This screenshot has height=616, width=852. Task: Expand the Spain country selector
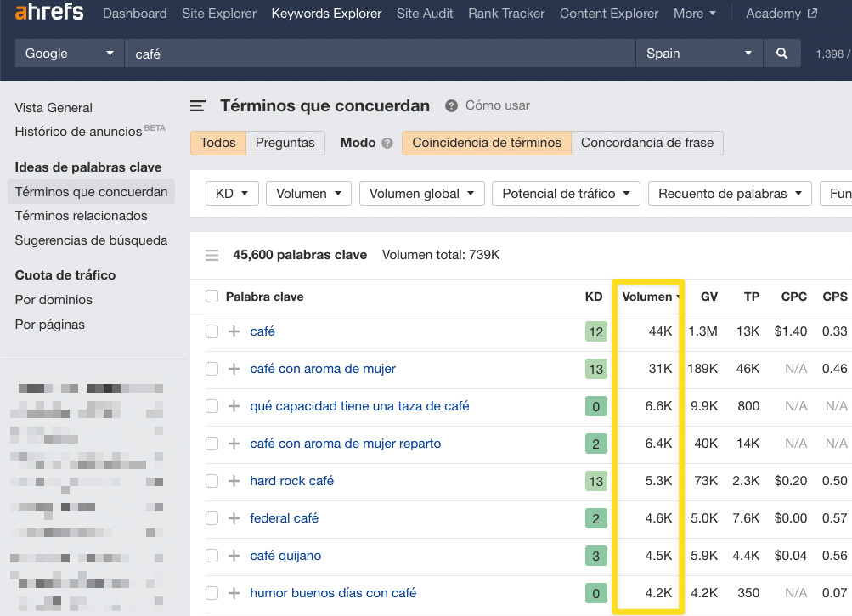(698, 54)
